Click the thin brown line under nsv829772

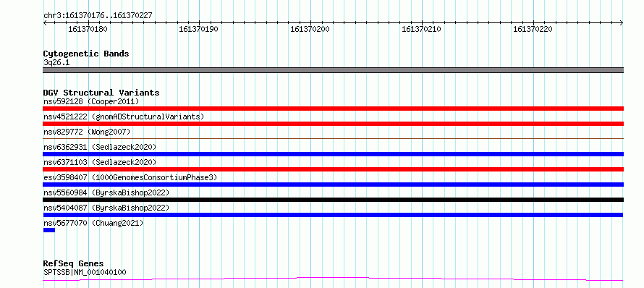point(333,139)
